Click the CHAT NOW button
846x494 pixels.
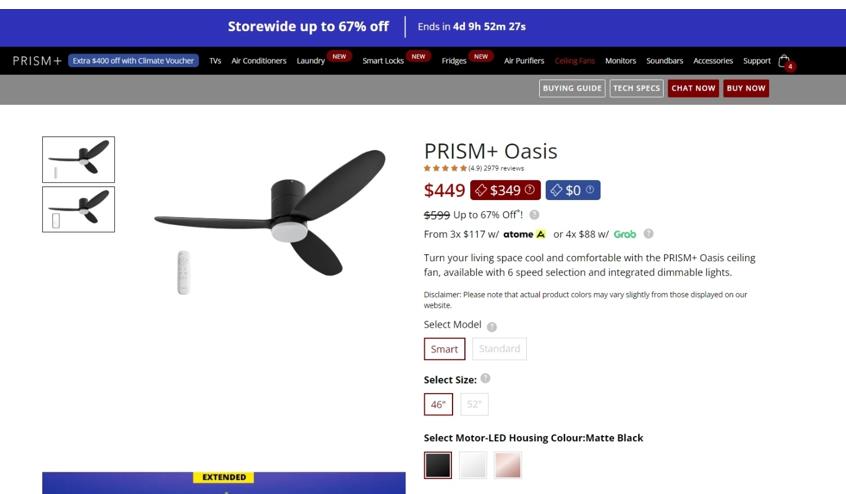[693, 88]
